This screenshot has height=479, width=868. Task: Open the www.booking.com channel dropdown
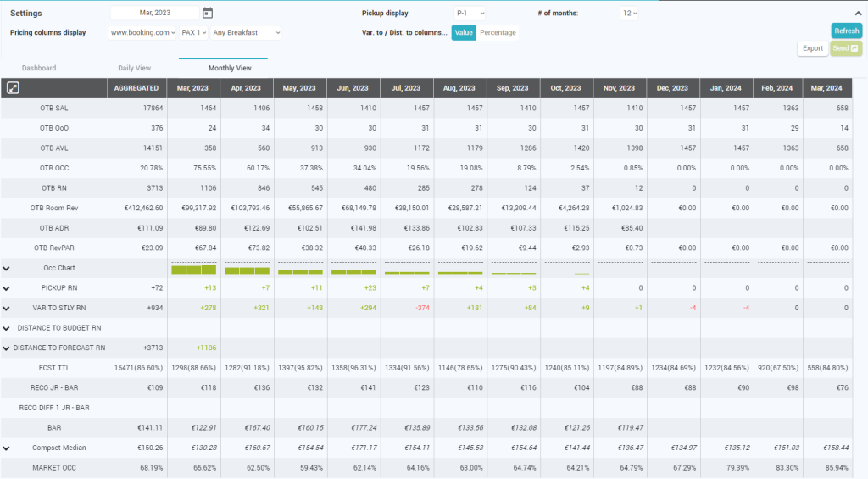142,33
